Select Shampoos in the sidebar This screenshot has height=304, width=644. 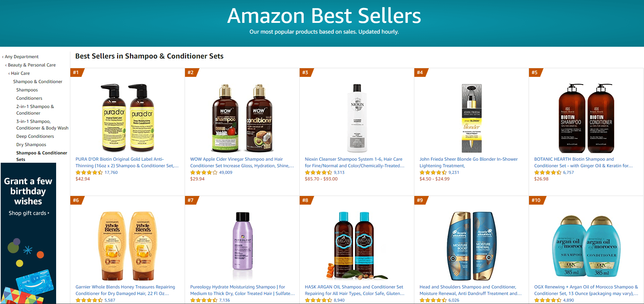click(x=27, y=90)
